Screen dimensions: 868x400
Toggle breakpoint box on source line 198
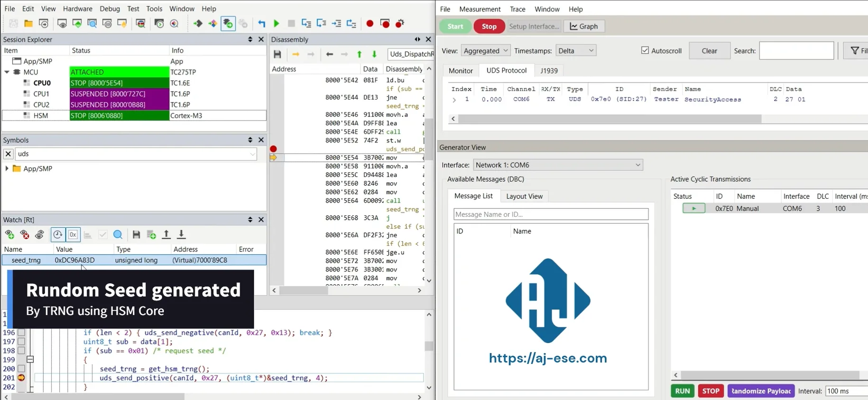click(21, 351)
